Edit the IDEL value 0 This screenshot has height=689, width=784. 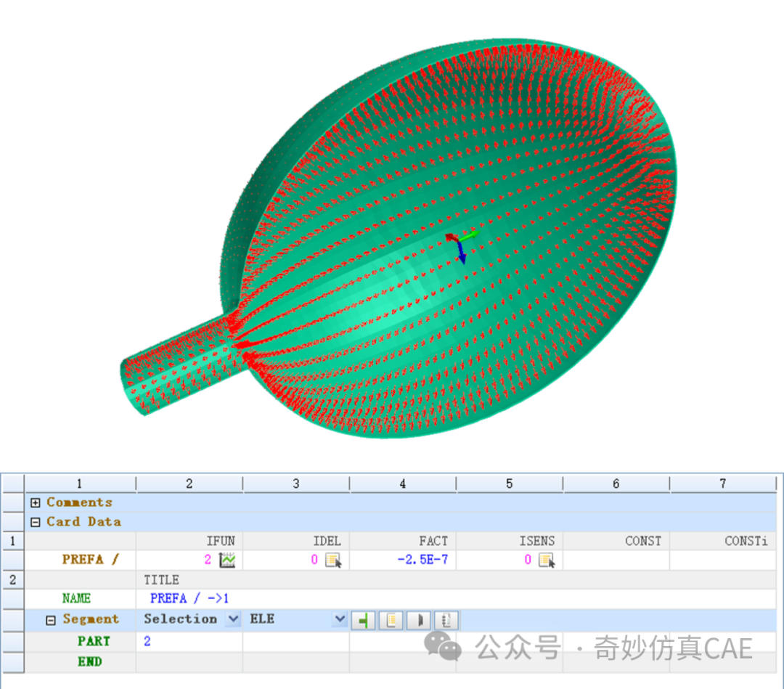(x=314, y=560)
